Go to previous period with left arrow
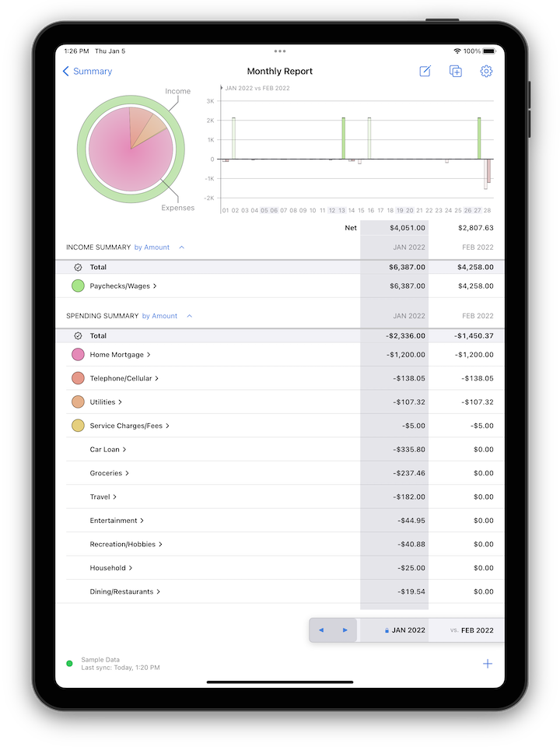Image resolution: width=560 pixels, height=754 pixels. click(x=321, y=630)
